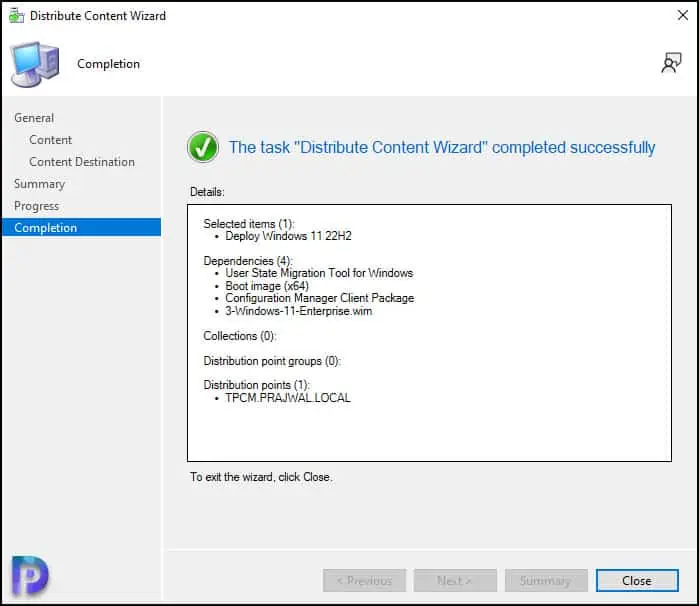
Task: Click 'Deploy Windows 11 22H2' item
Action: point(288,236)
